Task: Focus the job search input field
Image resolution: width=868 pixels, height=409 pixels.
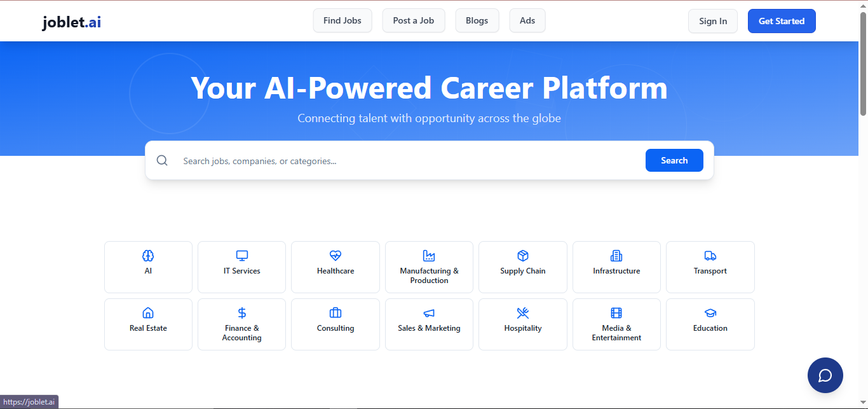Action: (x=407, y=161)
